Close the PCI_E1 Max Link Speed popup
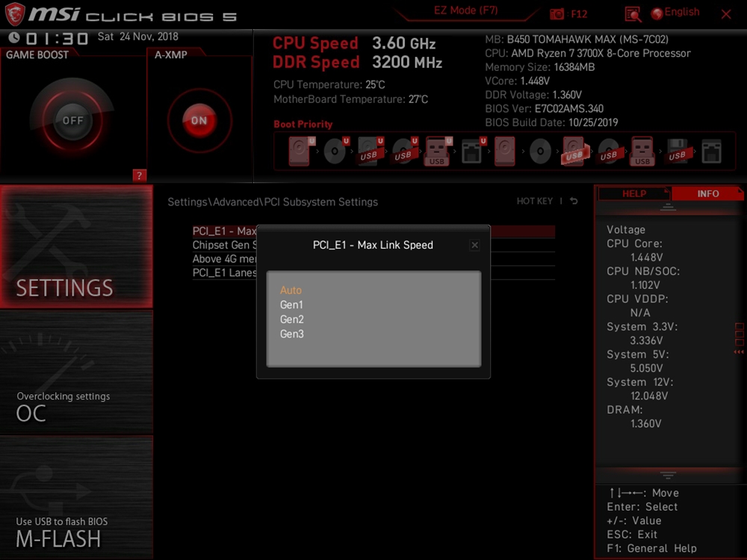Image resolution: width=747 pixels, height=560 pixels. click(x=474, y=245)
